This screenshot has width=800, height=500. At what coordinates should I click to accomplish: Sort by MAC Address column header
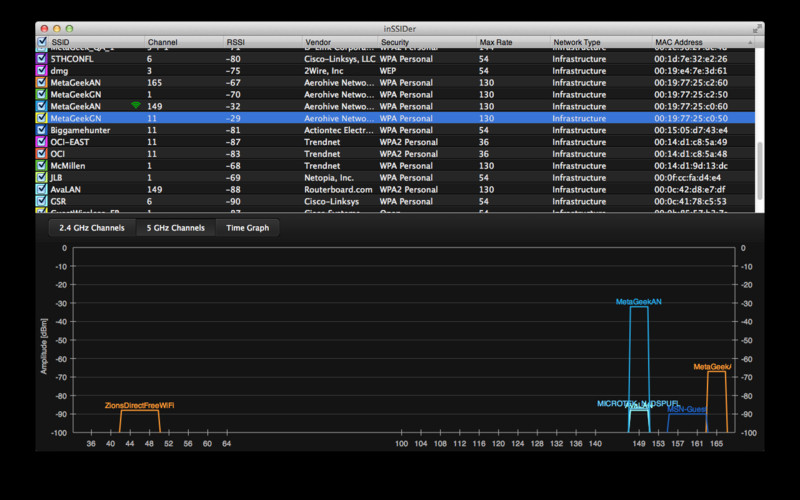[679, 42]
